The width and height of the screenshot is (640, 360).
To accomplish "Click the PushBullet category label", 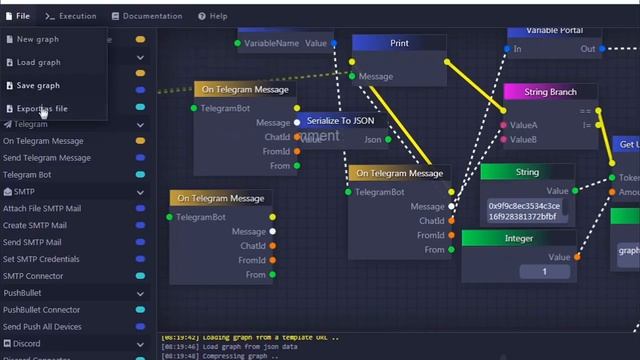I will coord(22,293).
